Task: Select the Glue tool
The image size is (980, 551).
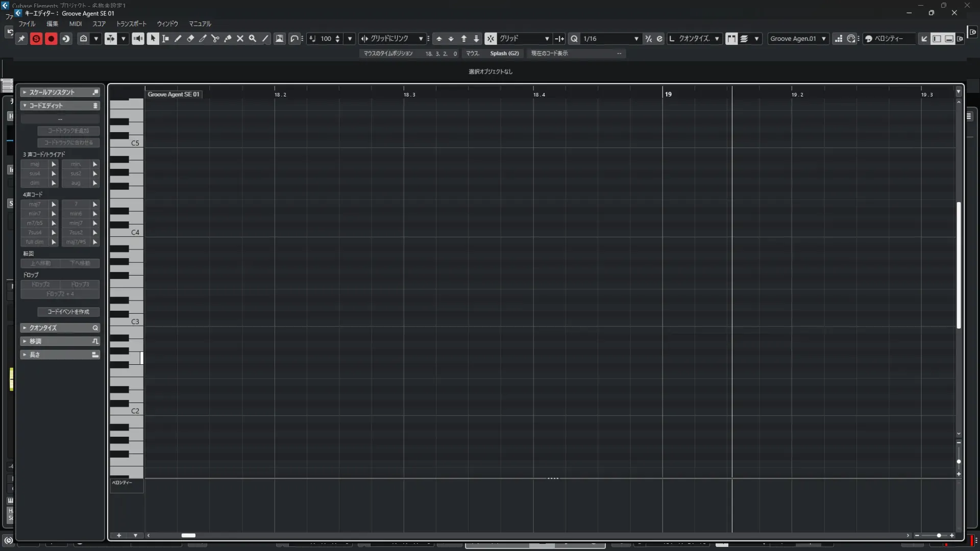Action: pyautogui.click(x=228, y=39)
